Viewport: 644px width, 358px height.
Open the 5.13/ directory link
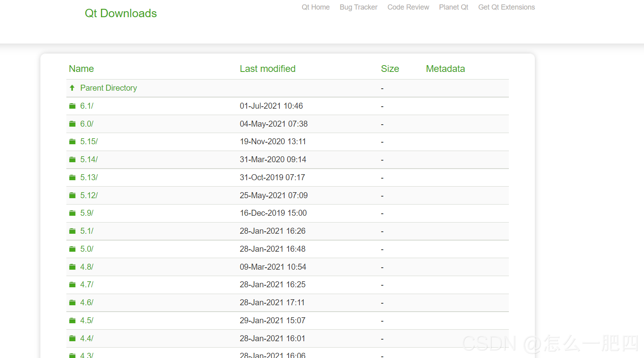tap(89, 177)
